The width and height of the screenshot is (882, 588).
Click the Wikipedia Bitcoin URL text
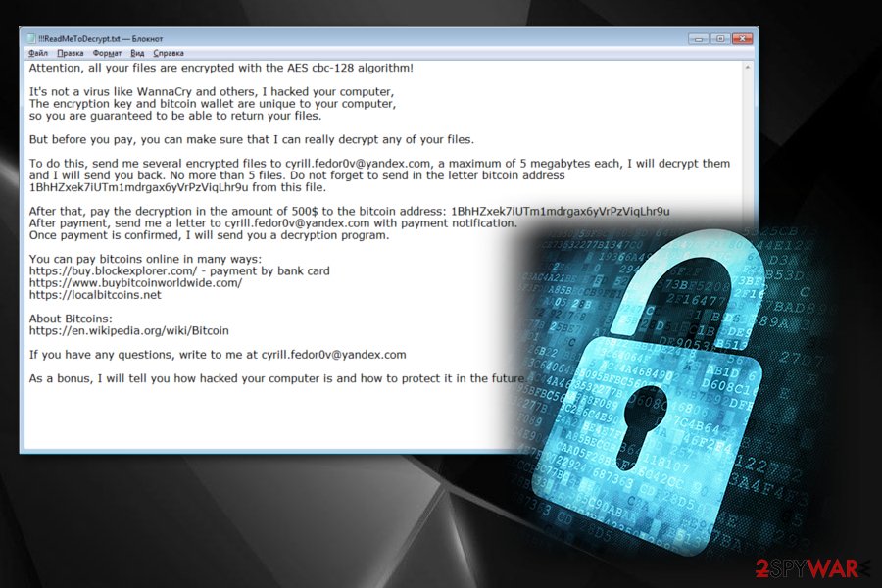coord(128,330)
